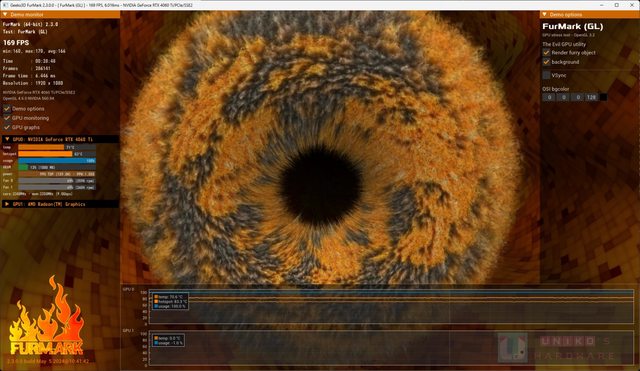Toggle the GPU monitoring checkbox

coord(7,118)
